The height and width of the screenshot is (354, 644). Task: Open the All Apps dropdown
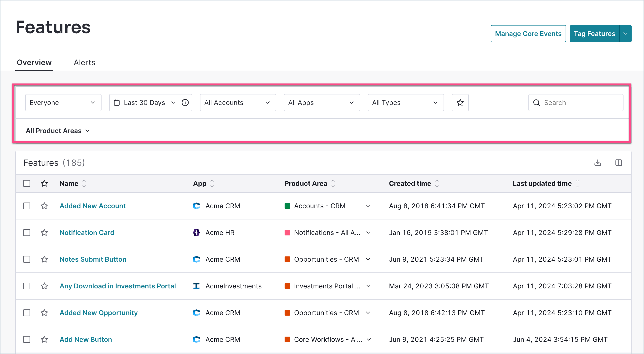322,102
